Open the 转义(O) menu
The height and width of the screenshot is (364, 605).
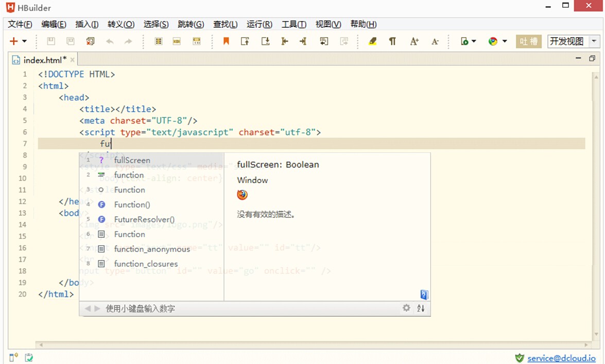click(x=121, y=24)
